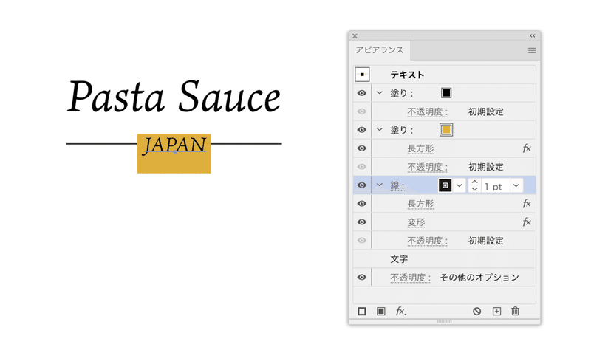Viewport: 591px width, 364px height.
Task: Click the 1 pt stroke weight field
Action: (494, 187)
